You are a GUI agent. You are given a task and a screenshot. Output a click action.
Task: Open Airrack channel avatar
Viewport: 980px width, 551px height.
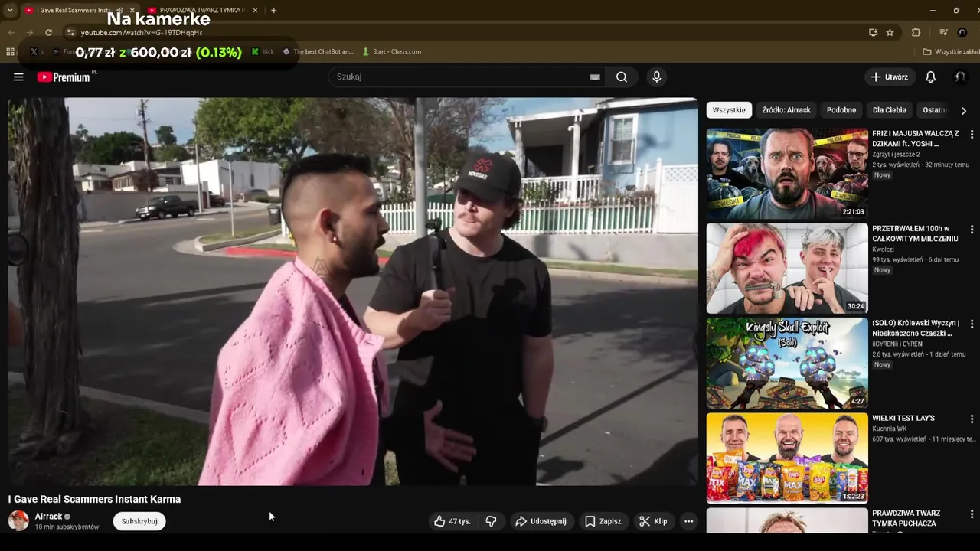pyautogui.click(x=18, y=520)
